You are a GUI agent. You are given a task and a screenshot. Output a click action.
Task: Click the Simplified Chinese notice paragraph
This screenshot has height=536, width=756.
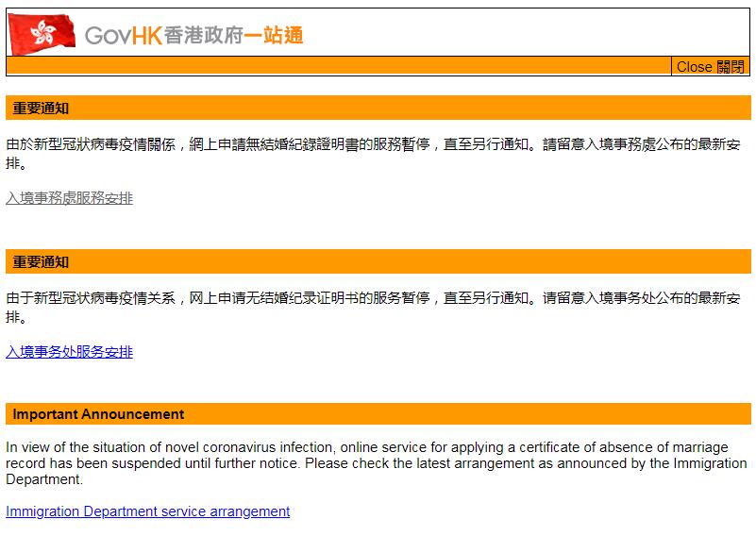point(376,307)
